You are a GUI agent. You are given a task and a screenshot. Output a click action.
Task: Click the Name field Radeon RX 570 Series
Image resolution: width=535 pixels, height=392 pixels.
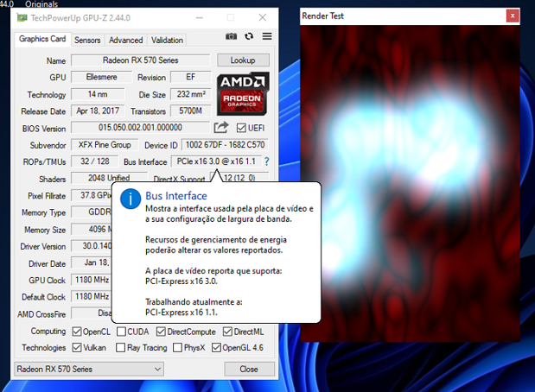tap(141, 60)
